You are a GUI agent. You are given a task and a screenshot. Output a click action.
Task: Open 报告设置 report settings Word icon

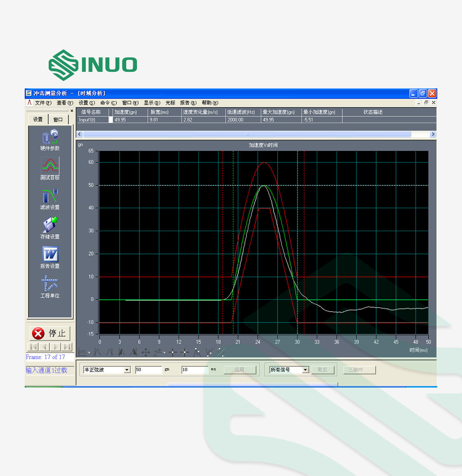point(50,254)
